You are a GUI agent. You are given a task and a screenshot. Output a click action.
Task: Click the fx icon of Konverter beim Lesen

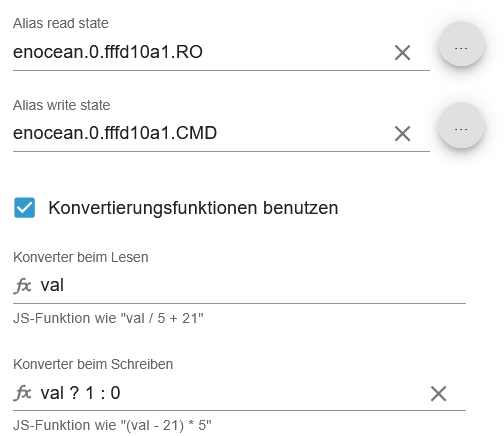(22, 286)
